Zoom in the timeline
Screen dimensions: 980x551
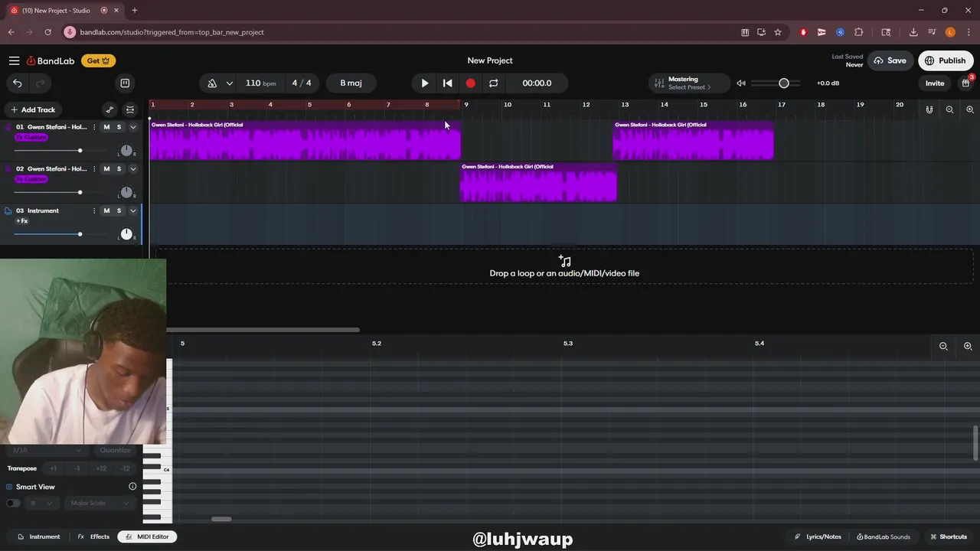click(x=970, y=109)
